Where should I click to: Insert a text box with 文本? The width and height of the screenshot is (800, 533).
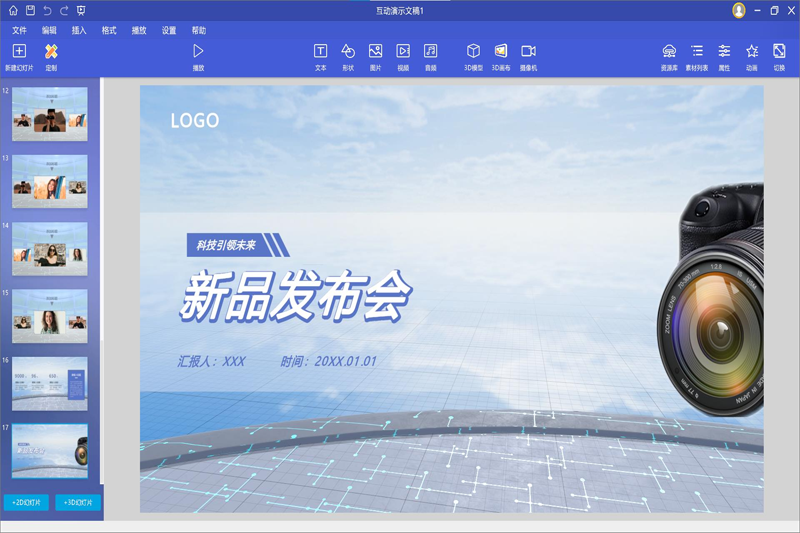(x=320, y=57)
